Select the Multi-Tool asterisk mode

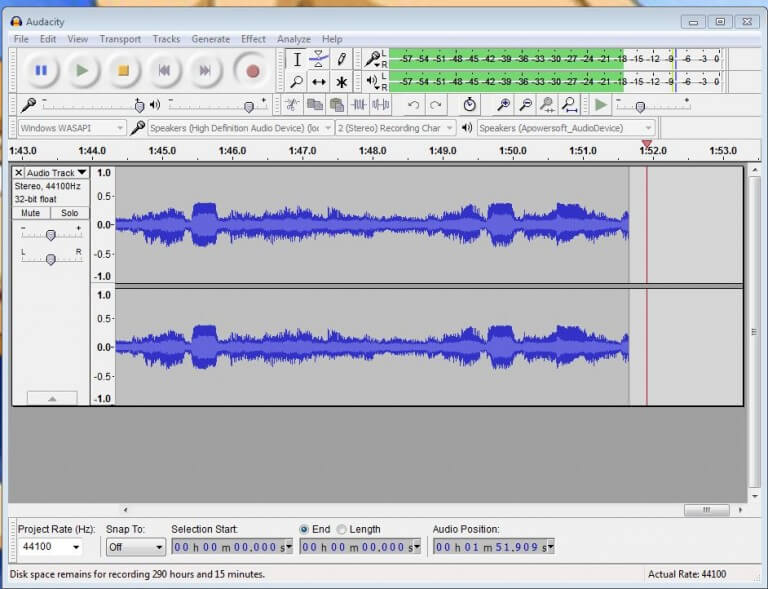[341, 82]
